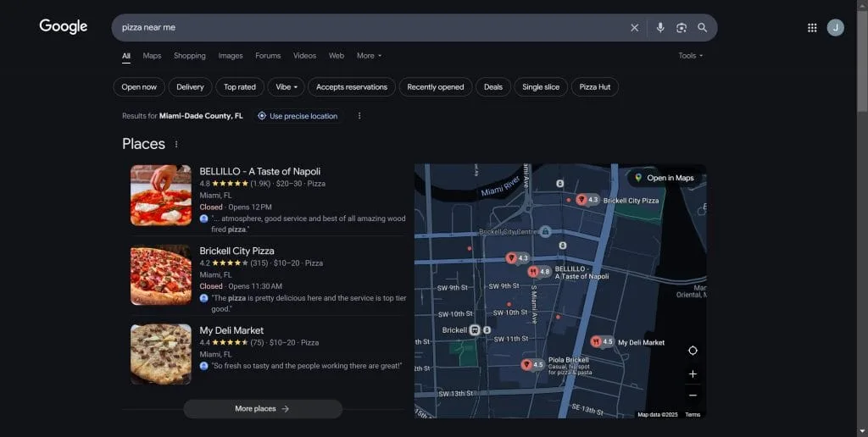The width and height of the screenshot is (868, 437).
Task: Open Google Lens image search icon
Action: (x=682, y=28)
